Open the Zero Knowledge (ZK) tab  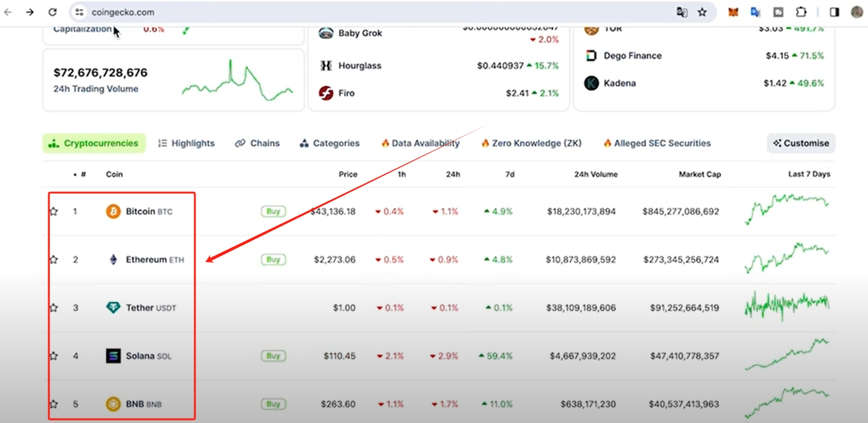tap(531, 143)
